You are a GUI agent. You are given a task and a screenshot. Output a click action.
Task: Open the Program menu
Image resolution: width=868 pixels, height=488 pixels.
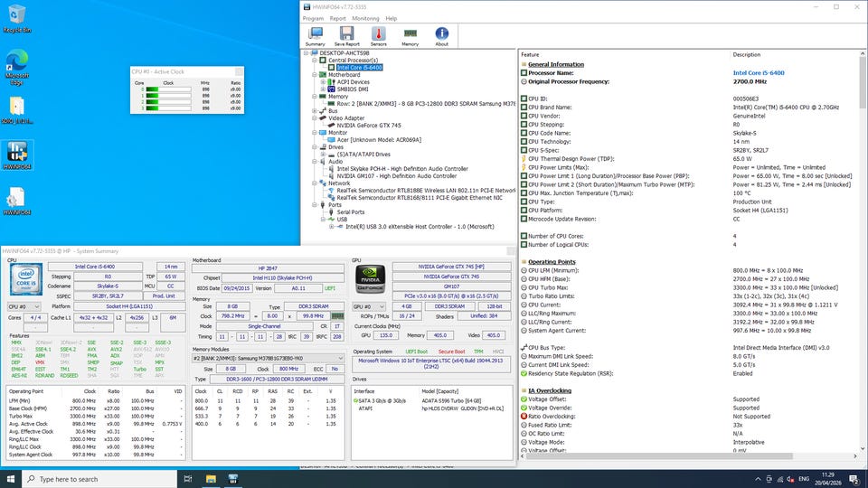(x=313, y=18)
